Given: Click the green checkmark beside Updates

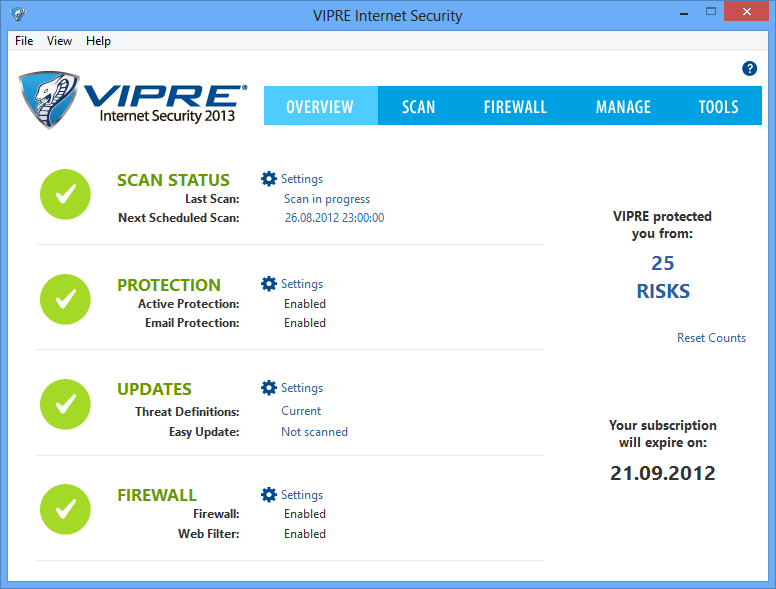Looking at the screenshot, I should point(65,404).
